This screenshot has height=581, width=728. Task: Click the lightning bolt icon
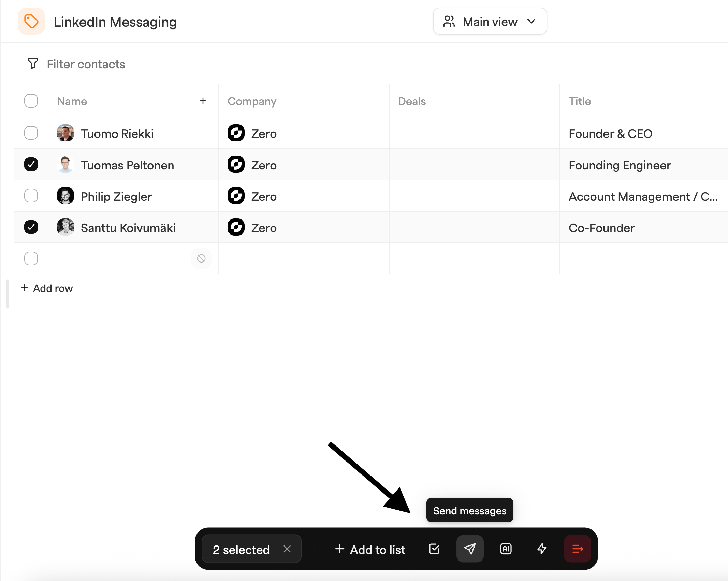(542, 549)
